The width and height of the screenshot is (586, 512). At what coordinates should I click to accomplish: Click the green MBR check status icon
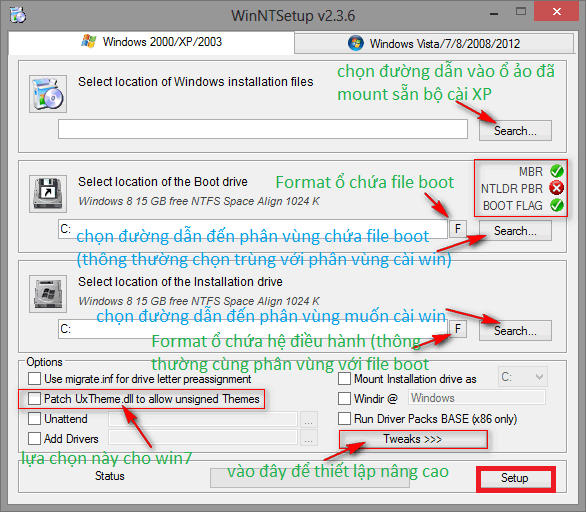tap(556, 171)
